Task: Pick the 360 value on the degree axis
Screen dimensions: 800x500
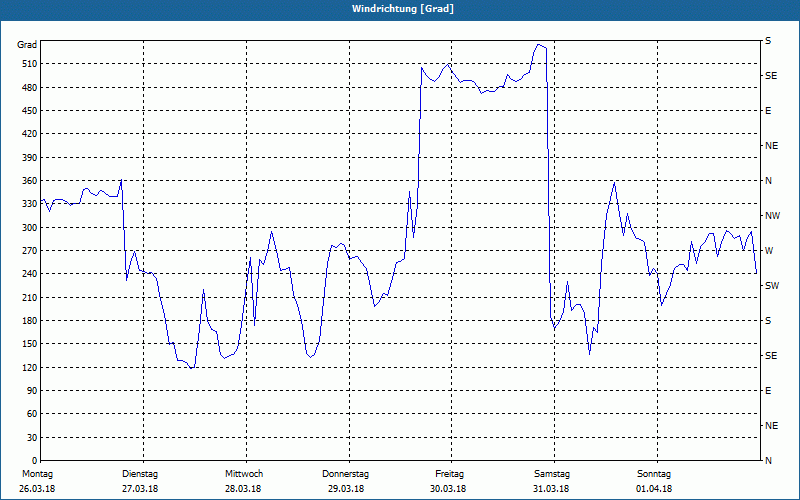Action: coord(29,181)
